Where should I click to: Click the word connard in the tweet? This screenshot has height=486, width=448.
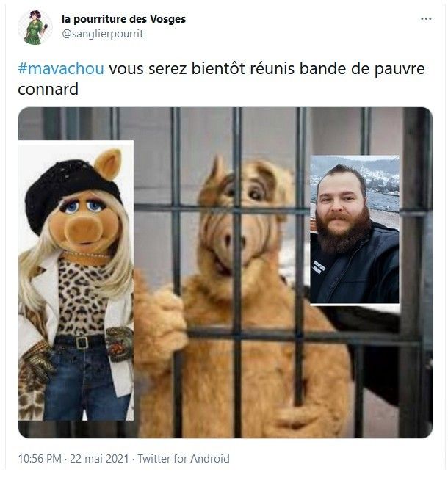[x=48, y=90]
